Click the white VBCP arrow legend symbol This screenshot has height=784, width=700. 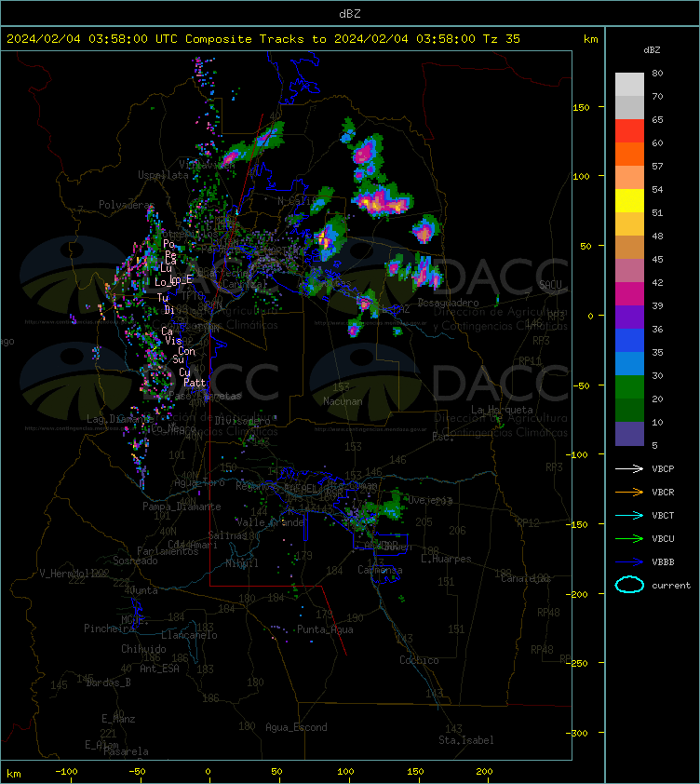point(629,468)
